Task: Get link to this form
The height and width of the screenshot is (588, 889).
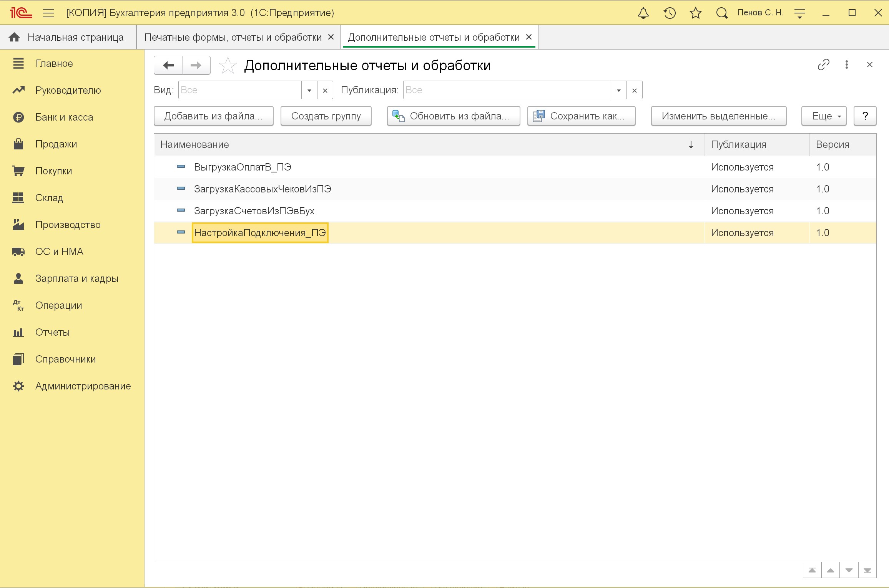Action: pos(823,65)
